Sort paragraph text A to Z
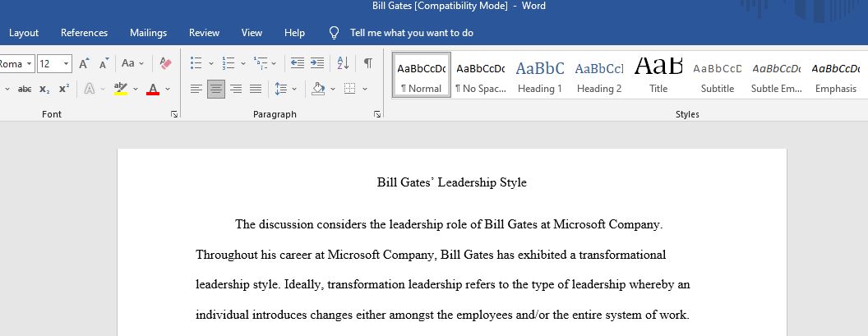 (x=344, y=63)
